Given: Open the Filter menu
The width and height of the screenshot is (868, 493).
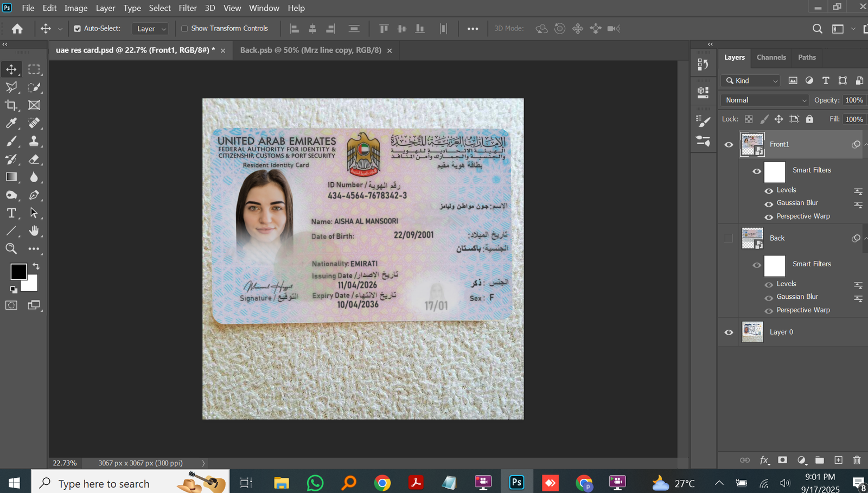Looking at the screenshot, I should coord(188,8).
